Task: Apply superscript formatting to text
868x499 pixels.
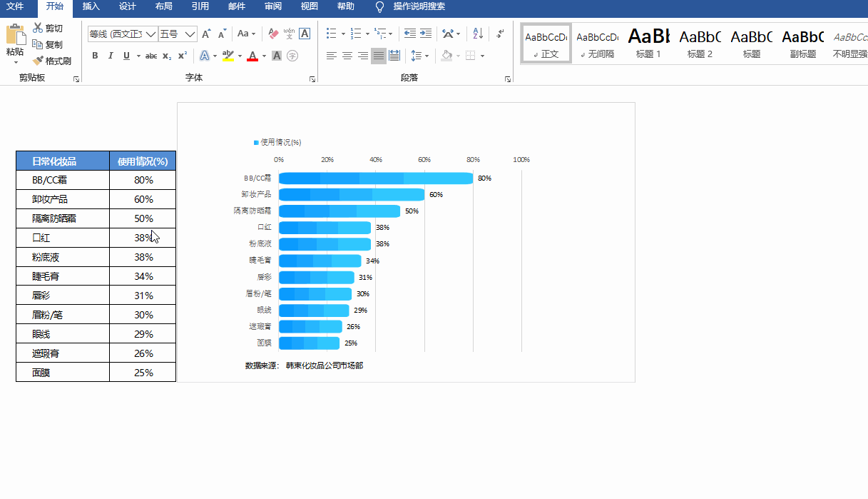Action: [182, 55]
